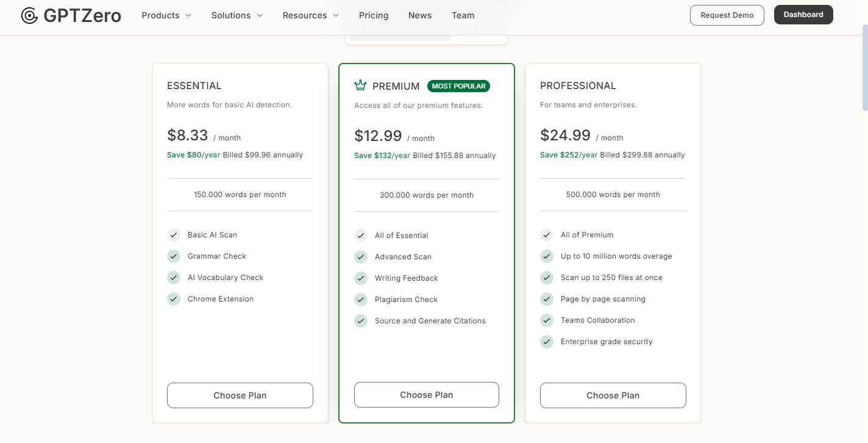Click the PROFESSIONAL plan heading
Image resolution: width=868 pixels, height=443 pixels.
(578, 86)
